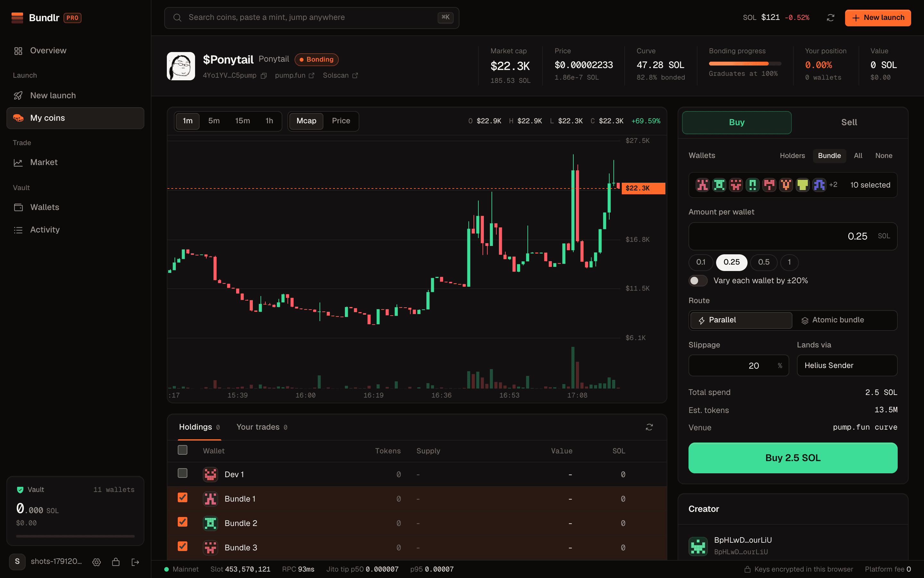Toggle the select-all checkbox in Holdings header

click(x=183, y=450)
